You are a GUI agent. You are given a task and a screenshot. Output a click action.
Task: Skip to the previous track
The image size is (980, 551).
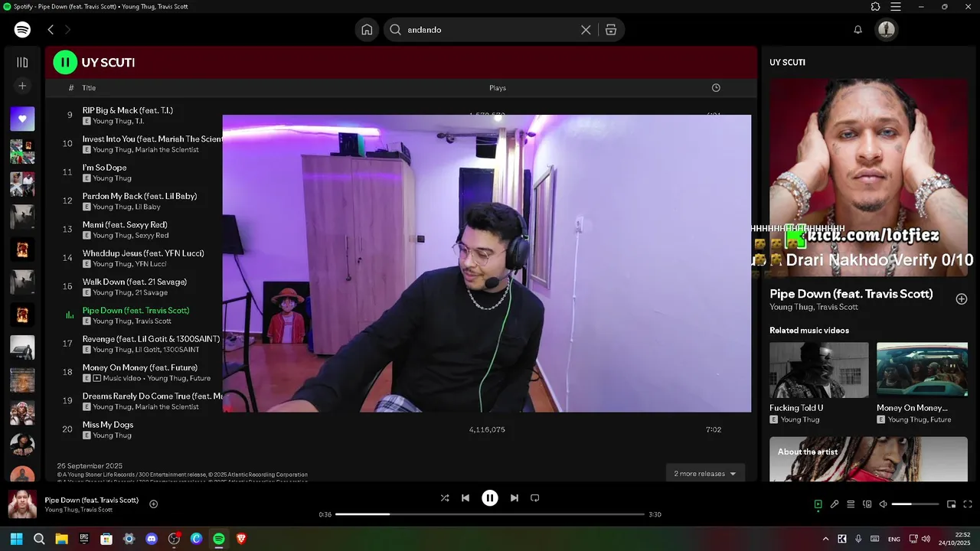pyautogui.click(x=465, y=497)
